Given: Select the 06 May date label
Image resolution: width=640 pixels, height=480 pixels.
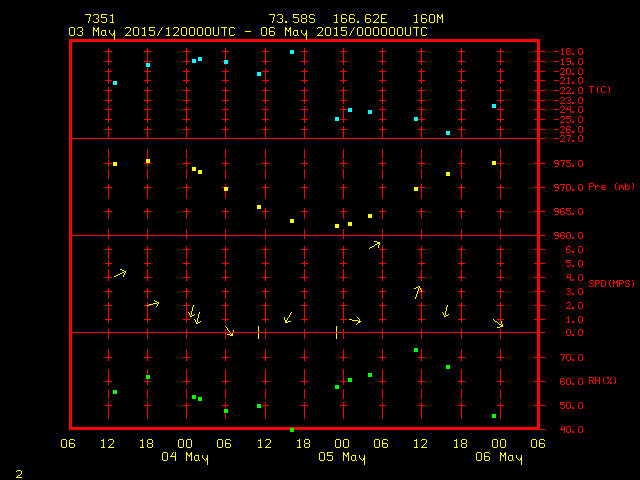Looking at the screenshot, I should pos(498,458).
